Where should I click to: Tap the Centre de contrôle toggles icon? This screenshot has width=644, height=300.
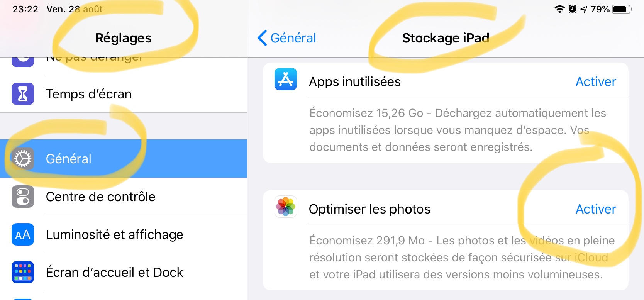(23, 197)
